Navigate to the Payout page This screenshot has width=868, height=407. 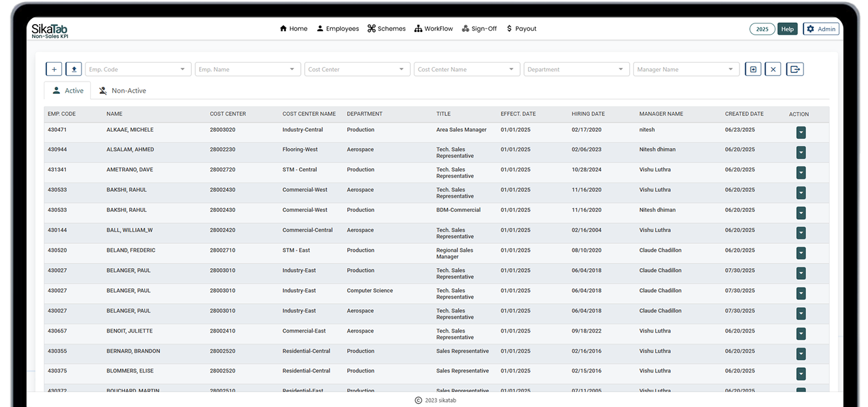(x=521, y=29)
